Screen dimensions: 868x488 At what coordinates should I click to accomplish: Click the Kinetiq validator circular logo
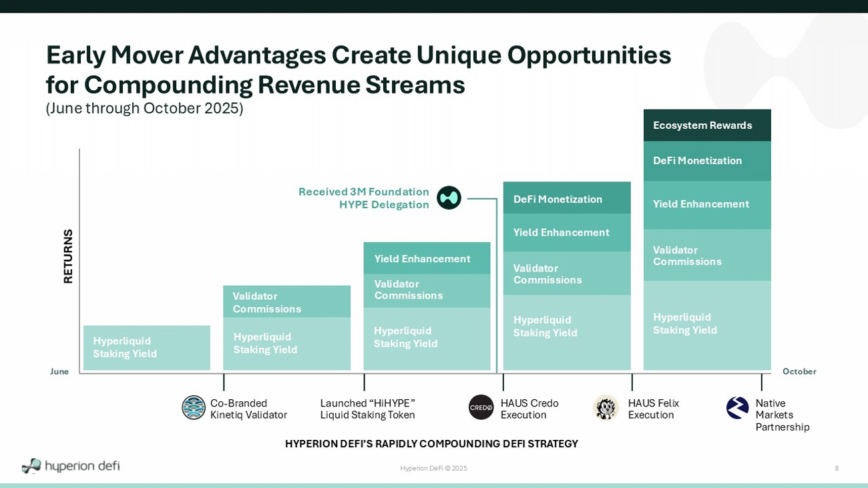(x=194, y=407)
